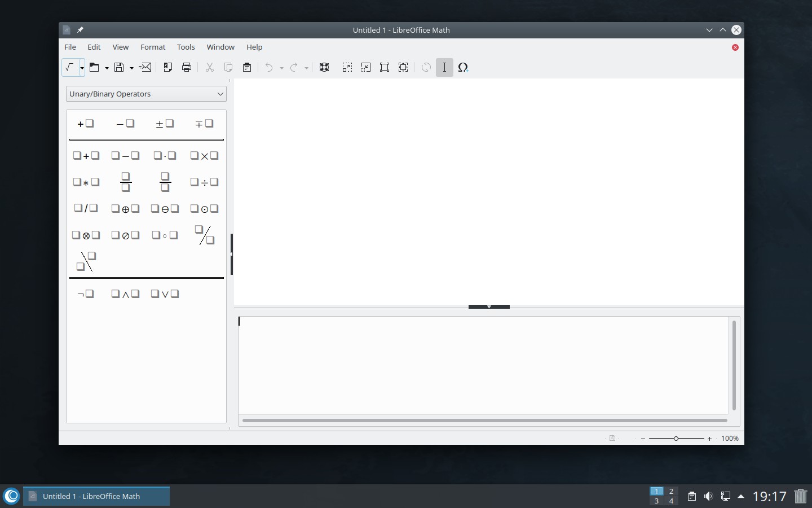Viewport: 812px width, 508px height.
Task: Click the Zoom Out toolbar icon
Action: 366,67
